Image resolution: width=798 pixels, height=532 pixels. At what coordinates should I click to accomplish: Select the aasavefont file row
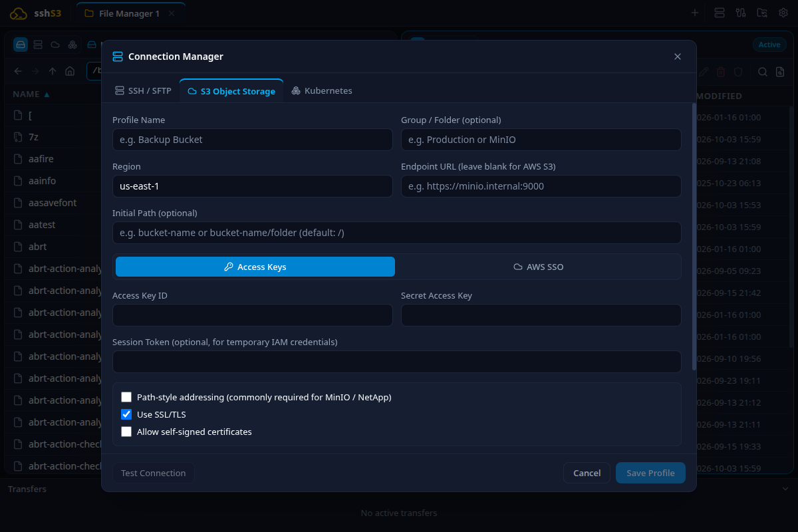coord(53,202)
